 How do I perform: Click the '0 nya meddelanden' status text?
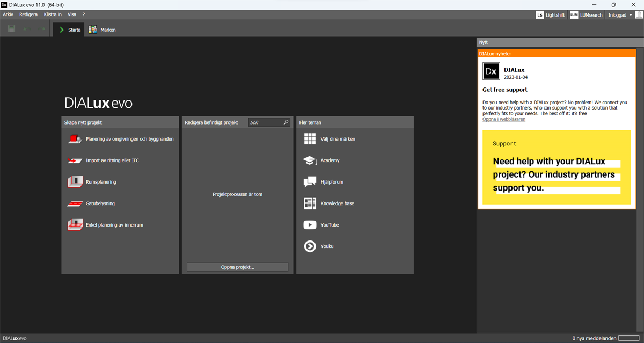tap(594, 338)
